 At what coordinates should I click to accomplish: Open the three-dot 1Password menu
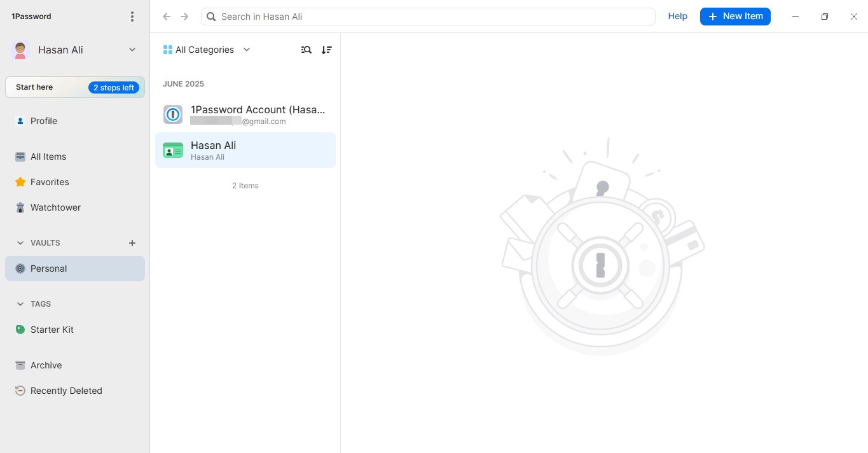point(132,16)
